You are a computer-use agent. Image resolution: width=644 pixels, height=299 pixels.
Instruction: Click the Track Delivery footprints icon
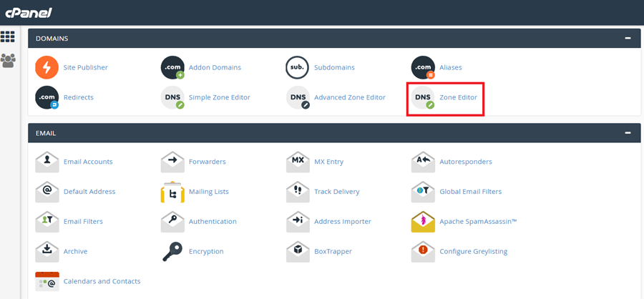[298, 192]
